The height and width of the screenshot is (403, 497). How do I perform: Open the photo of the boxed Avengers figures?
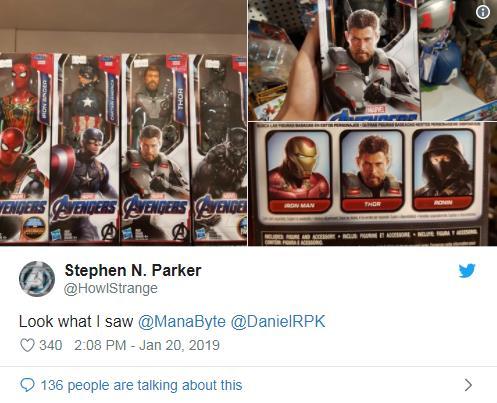(123, 123)
